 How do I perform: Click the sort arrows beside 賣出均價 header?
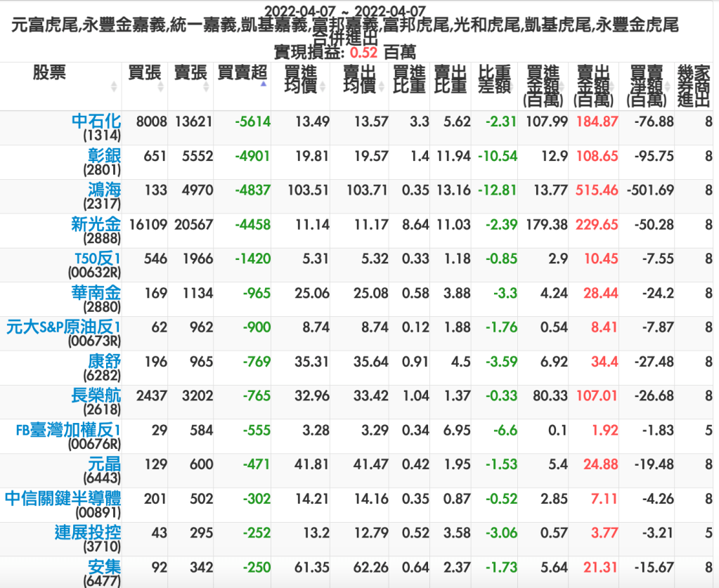tap(382, 86)
